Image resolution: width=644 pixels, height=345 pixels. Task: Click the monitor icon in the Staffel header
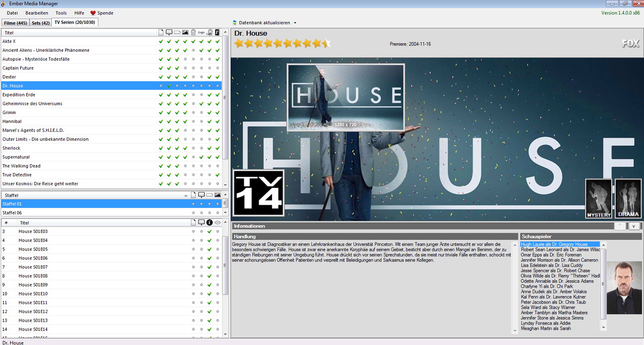[201, 195]
